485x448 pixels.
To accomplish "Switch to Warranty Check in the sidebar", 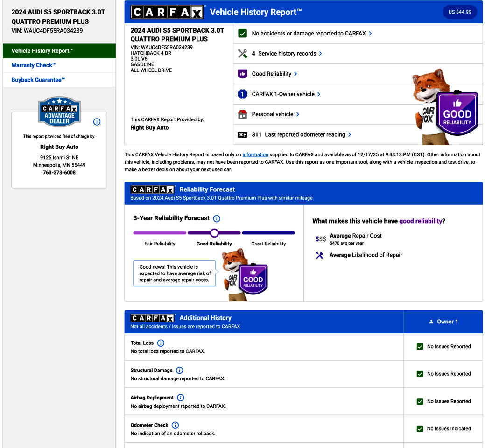I will (34, 65).
